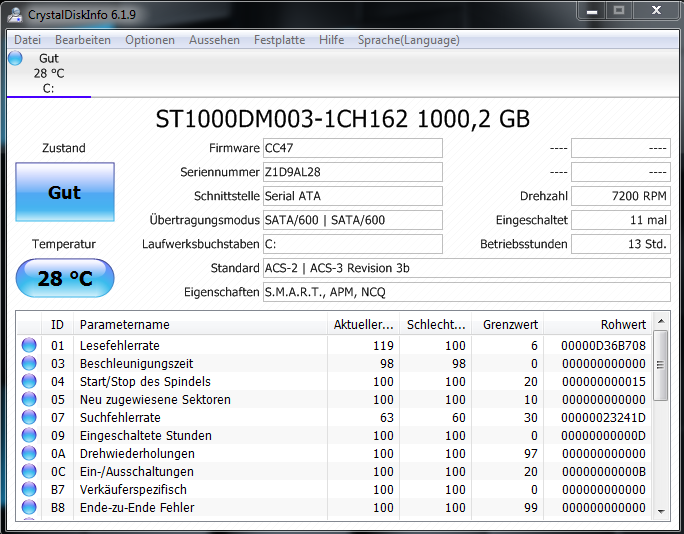Select the C: drive tab showing Gut
This screenshot has height=534, width=684.
[x=48, y=73]
